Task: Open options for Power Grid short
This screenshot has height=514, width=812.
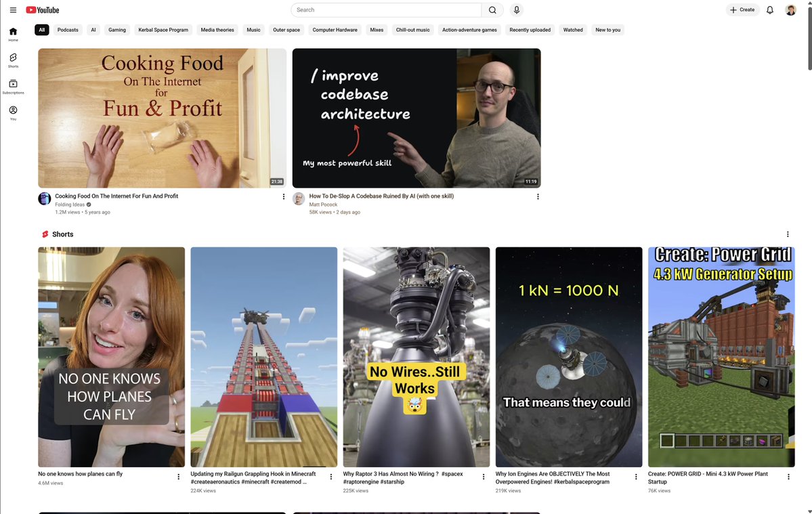Action: 788,477
